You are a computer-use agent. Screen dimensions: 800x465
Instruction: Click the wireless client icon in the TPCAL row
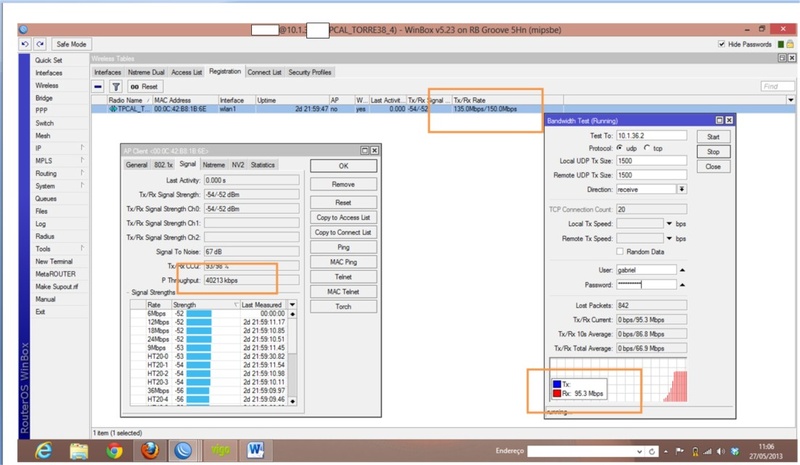[113, 109]
